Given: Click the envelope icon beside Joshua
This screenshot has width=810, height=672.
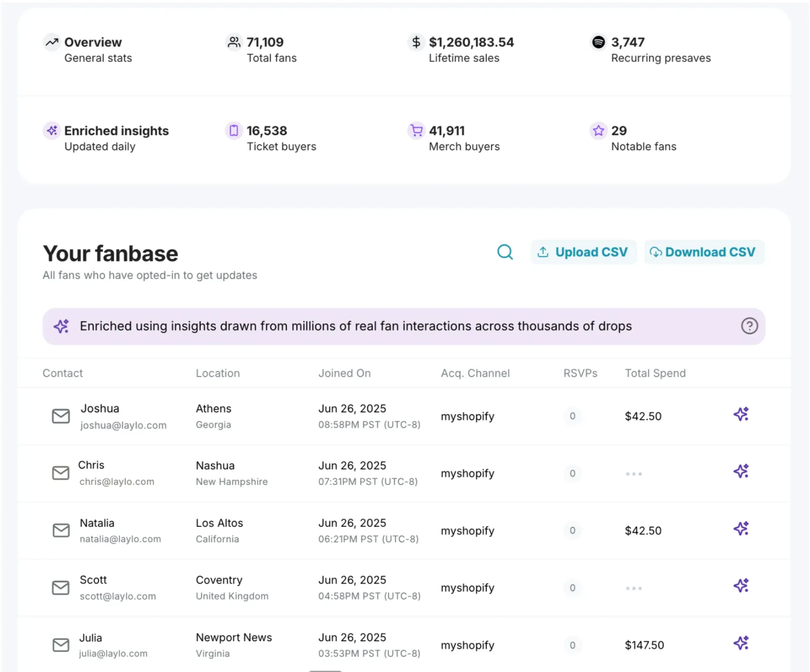Looking at the screenshot, I should coord(61,416).
